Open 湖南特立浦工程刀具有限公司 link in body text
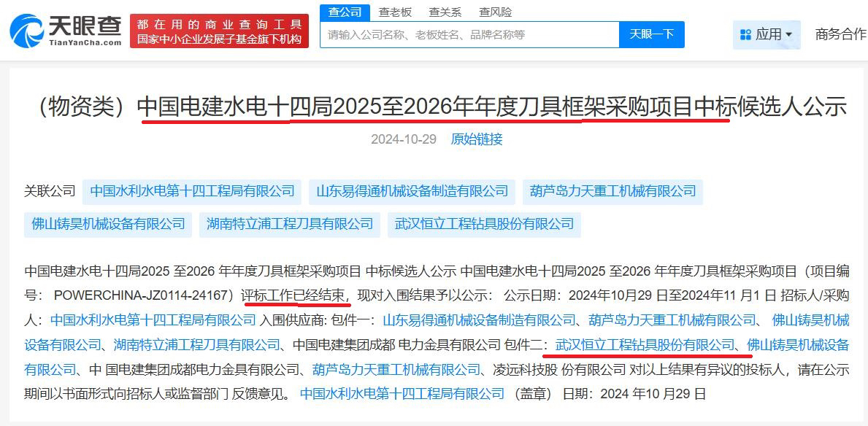The width and height of the screenshot is (868, 426). 197,345
